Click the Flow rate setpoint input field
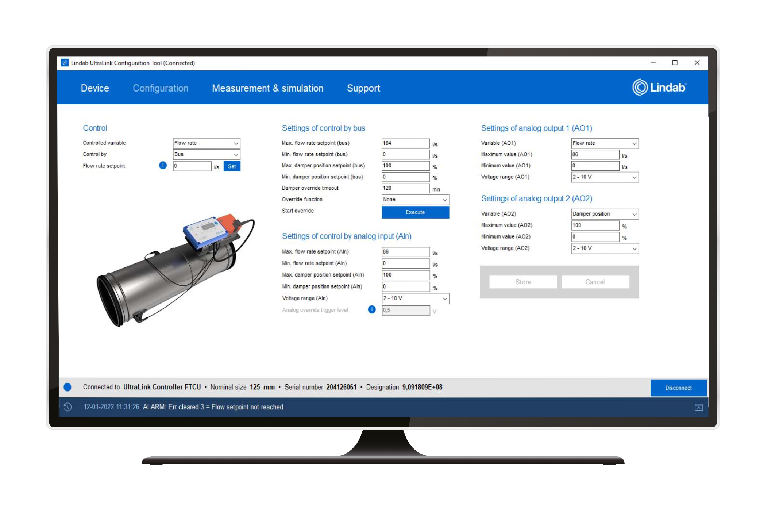 192,166
